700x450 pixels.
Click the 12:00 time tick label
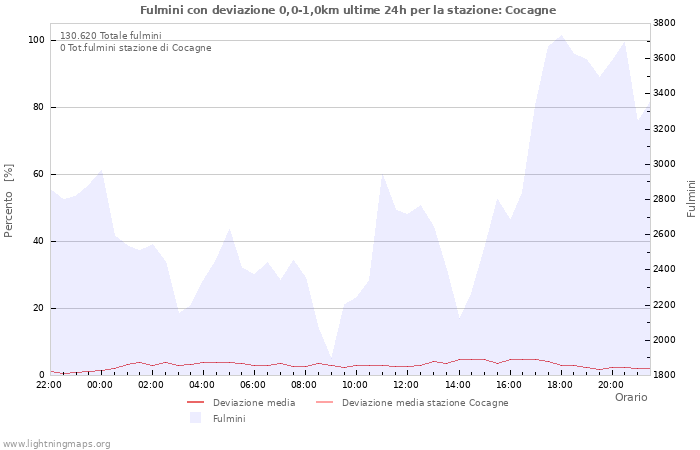pyautogui.click(x=406, y=385)
